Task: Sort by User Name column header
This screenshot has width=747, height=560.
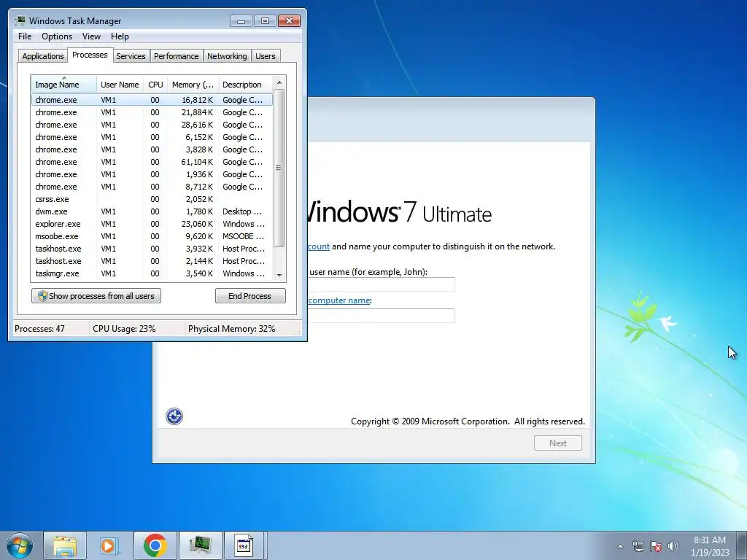Action: [x=120, y=85]
